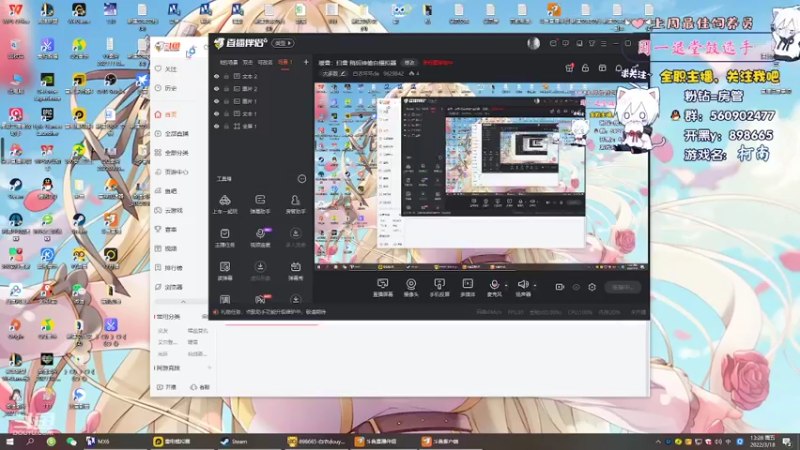Click 开播 at the Douyu sidebar bottom
The image size is (800, 450).
[x=167, y=387]
